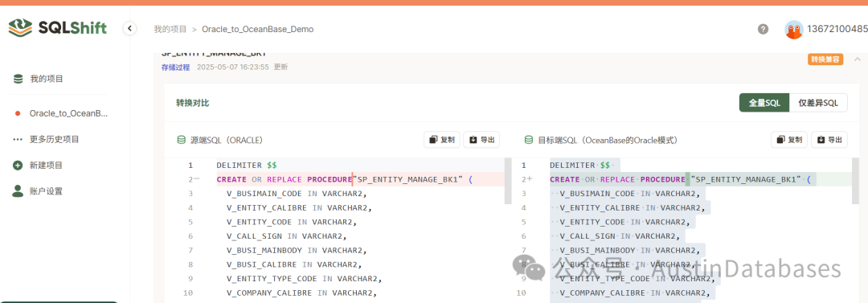Click target line V_BUSI_MAINBODY IN VARCHAR2
The image size is (868, 303).
coord(630,251)
